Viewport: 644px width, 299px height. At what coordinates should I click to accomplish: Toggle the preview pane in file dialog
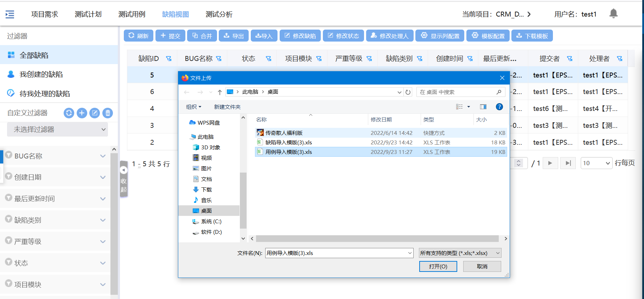[x=483, y=107]
